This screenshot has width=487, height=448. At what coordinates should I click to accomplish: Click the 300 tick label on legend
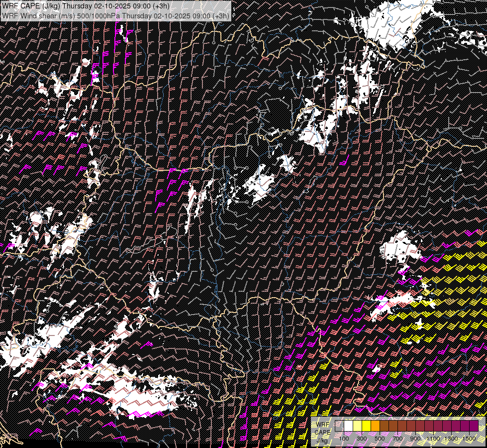362,439
